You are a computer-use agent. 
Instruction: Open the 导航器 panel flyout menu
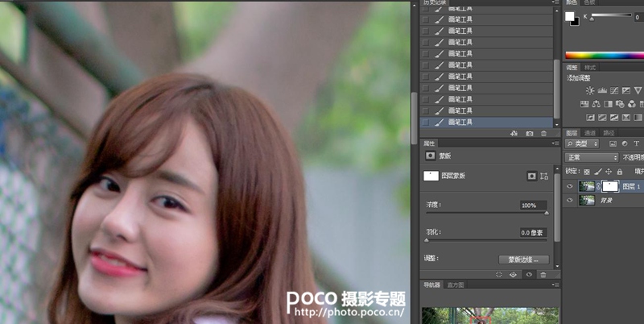coord(555,285)
